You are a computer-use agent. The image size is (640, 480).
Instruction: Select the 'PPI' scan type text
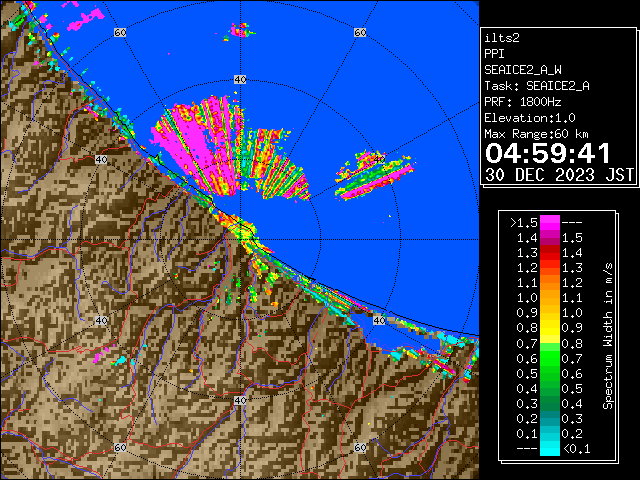tap(494, 54)
